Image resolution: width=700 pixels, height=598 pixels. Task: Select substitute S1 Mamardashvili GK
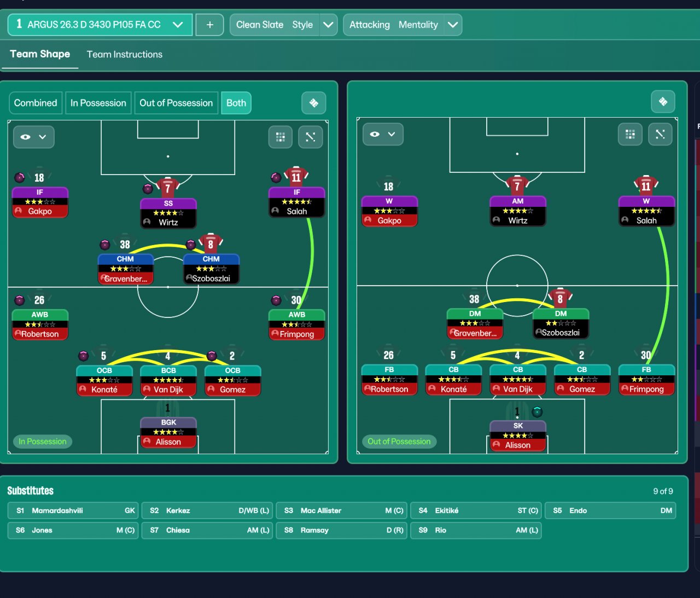(73, 510)
